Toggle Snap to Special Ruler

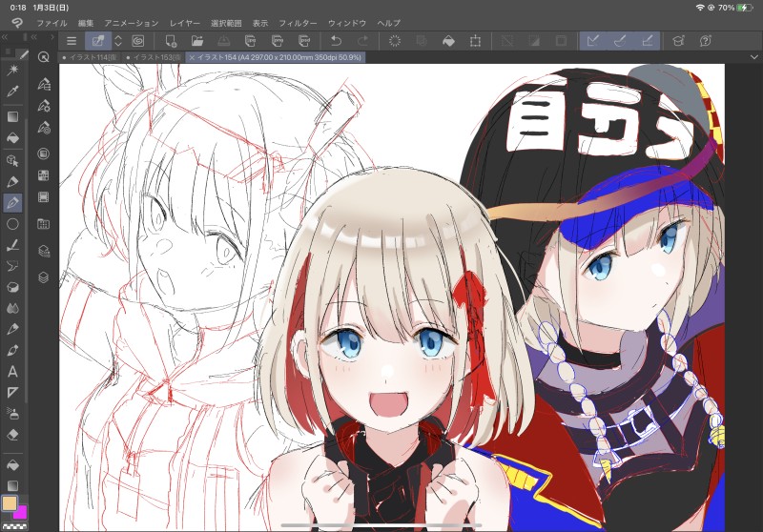620,41
